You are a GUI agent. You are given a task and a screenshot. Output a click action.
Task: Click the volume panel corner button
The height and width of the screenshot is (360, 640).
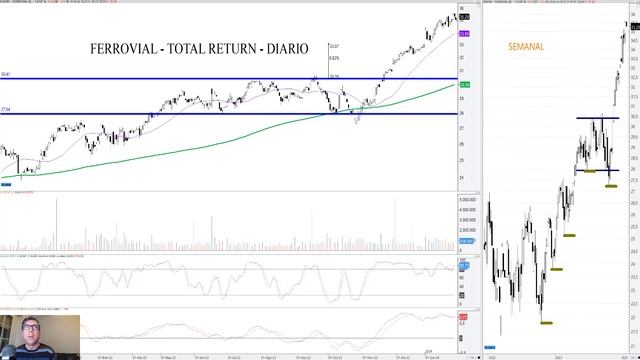[479, 193]
